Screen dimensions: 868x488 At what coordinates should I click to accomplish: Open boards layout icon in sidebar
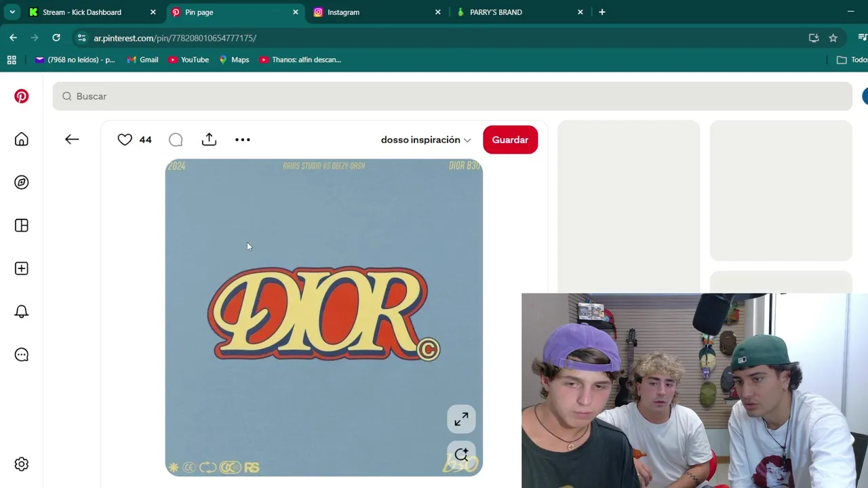point(22,226)
